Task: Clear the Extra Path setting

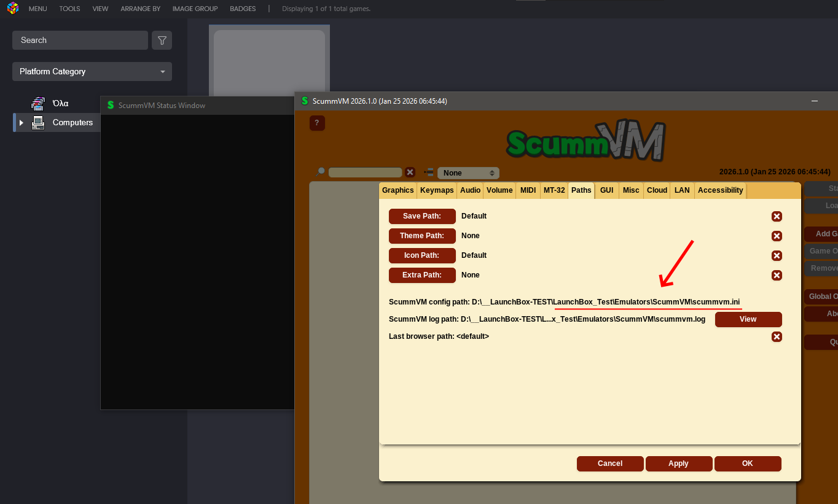Action: click(x=777, y=275)
